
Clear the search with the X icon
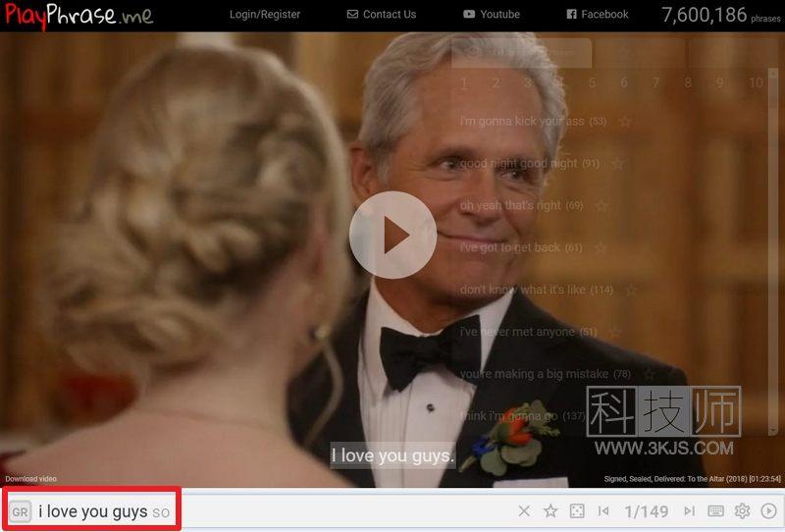524,511
